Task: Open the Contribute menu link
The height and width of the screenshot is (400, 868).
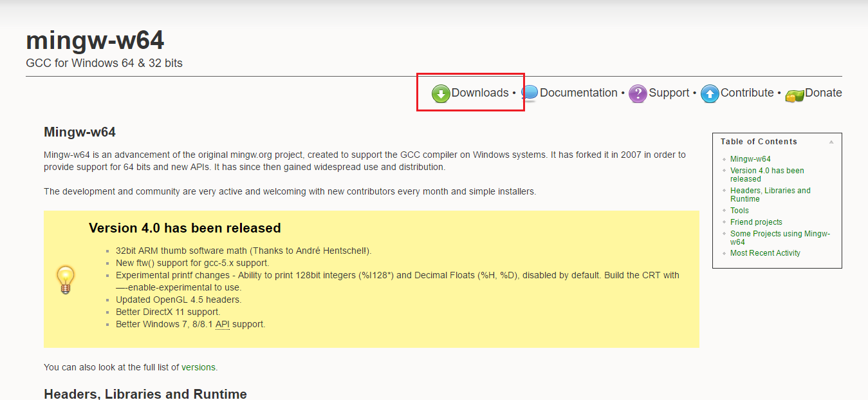Action: click(x=747, y=93)
